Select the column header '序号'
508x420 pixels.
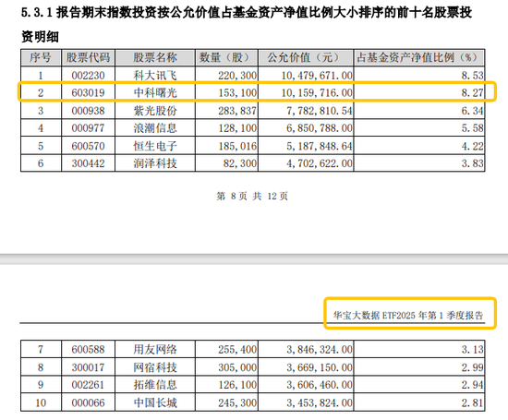point(41,57)
